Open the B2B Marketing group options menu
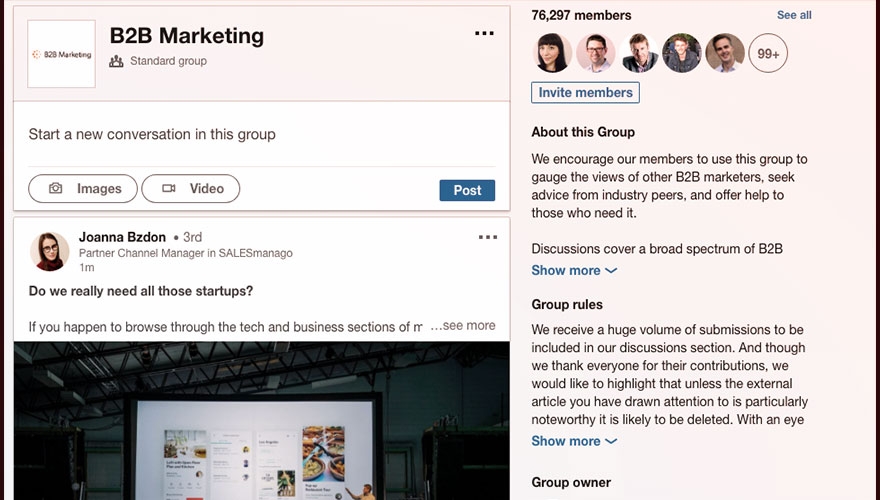The image size is (880, 500). (x=484, y=34)
